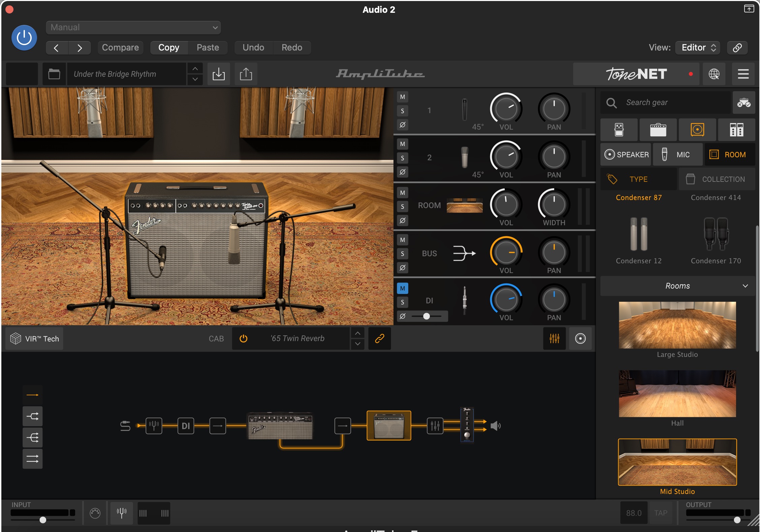Solo the BUS channel
Viewport: 760px width, 532px height.
(402, 254)
